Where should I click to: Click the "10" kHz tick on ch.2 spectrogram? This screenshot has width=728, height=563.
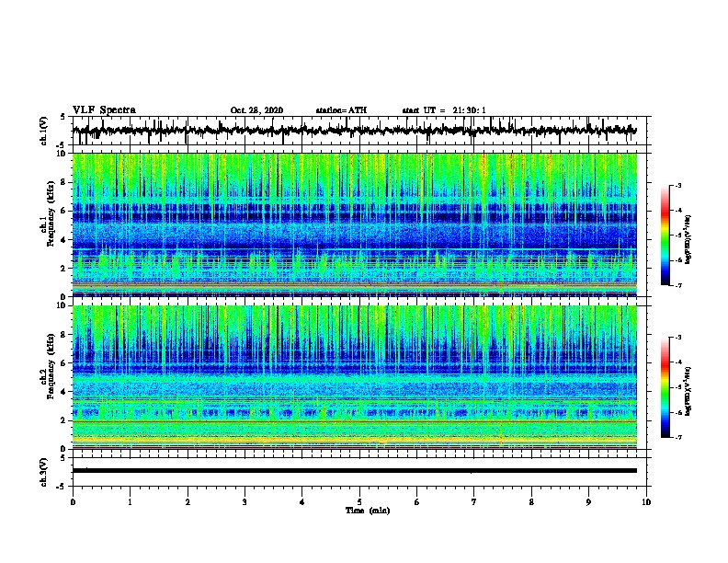[x=62, y=305]
